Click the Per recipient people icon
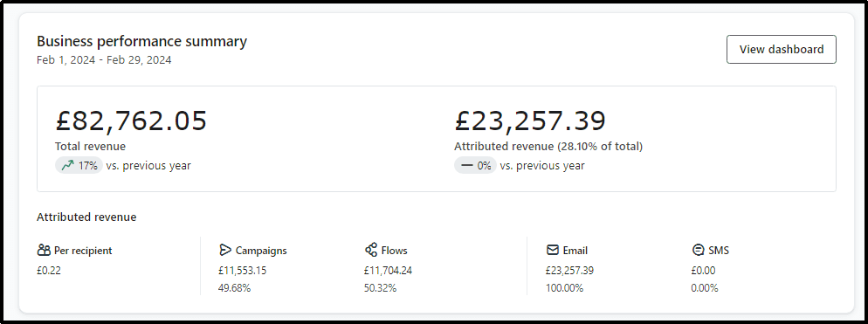868x324 pixels. pos(44,251)
